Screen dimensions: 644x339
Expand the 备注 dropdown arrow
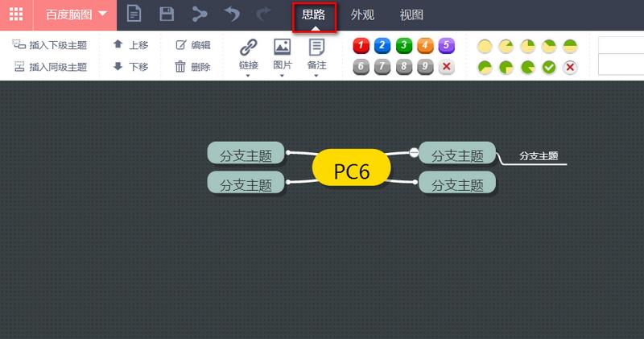tap(316, 76)
